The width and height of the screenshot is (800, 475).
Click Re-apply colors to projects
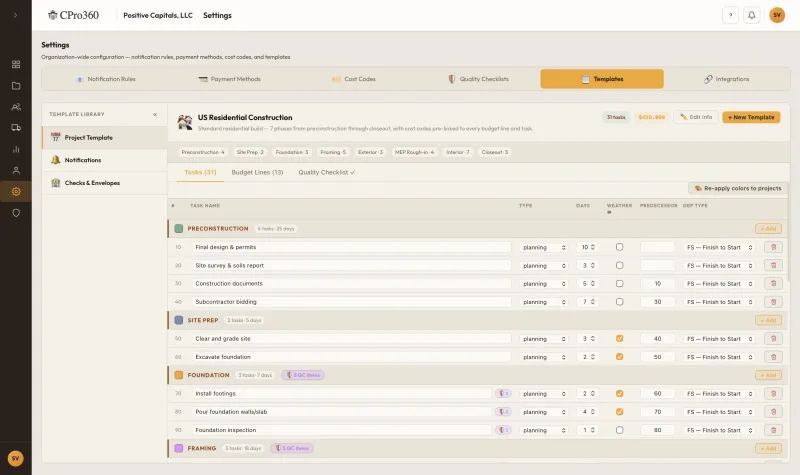tap(738, 188)
